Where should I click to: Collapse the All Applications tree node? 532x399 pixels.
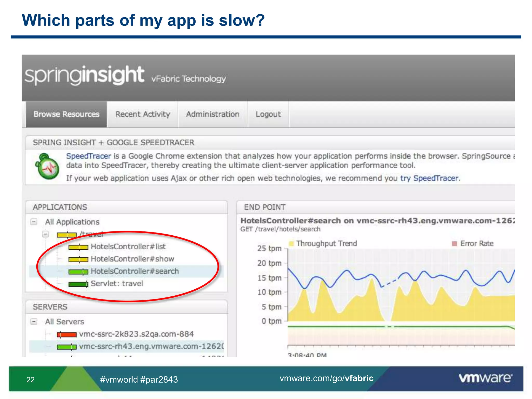point(34,222)
